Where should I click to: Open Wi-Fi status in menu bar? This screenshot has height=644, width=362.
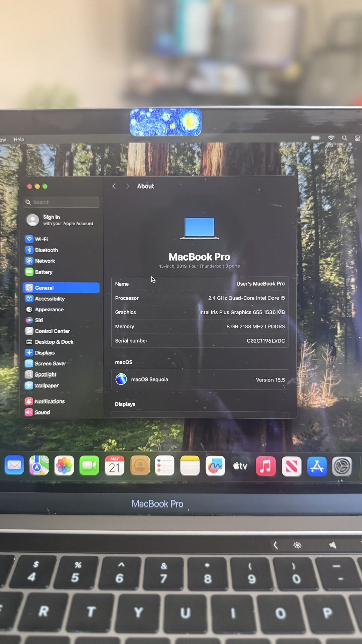pyautogui.click(x=331, y=138)
